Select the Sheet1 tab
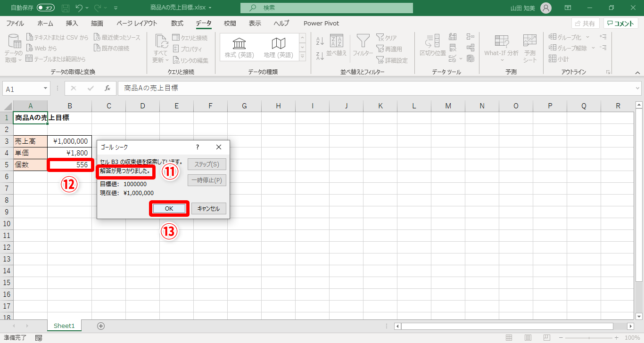 coord(64,326)
